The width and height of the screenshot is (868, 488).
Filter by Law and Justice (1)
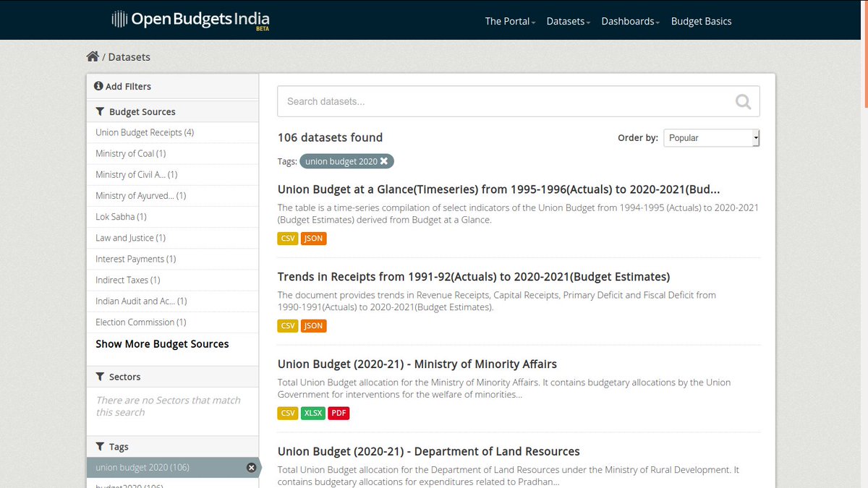pyautogui.click(x=172, y=237)
